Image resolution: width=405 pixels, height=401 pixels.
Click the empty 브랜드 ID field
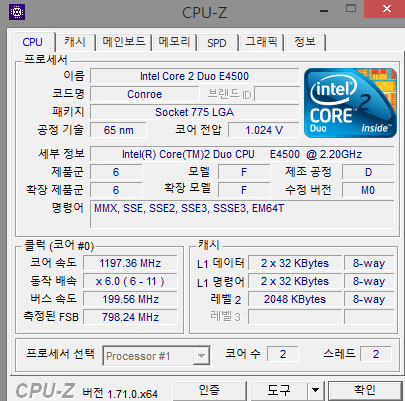click(x=277, y=94)
